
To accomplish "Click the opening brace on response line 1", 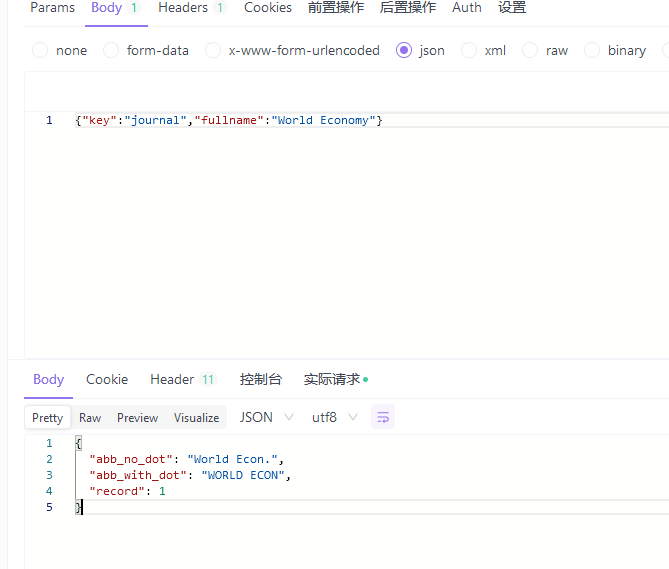I will 79,443.
